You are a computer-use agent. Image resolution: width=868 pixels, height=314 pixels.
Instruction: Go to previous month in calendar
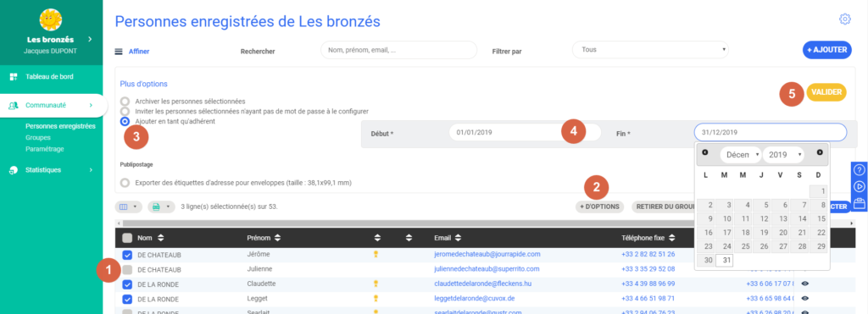704,152
